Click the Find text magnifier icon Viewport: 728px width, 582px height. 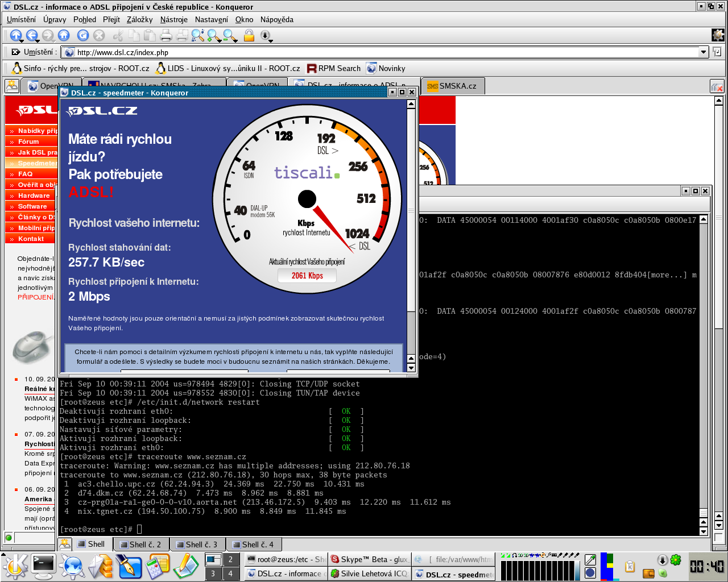click(x=197, y=35)
